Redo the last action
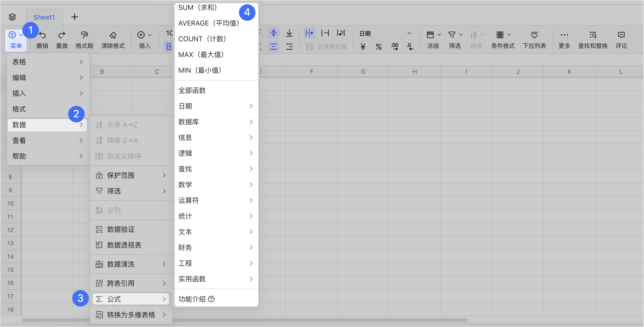644x327 pixels. pos(62,39)
